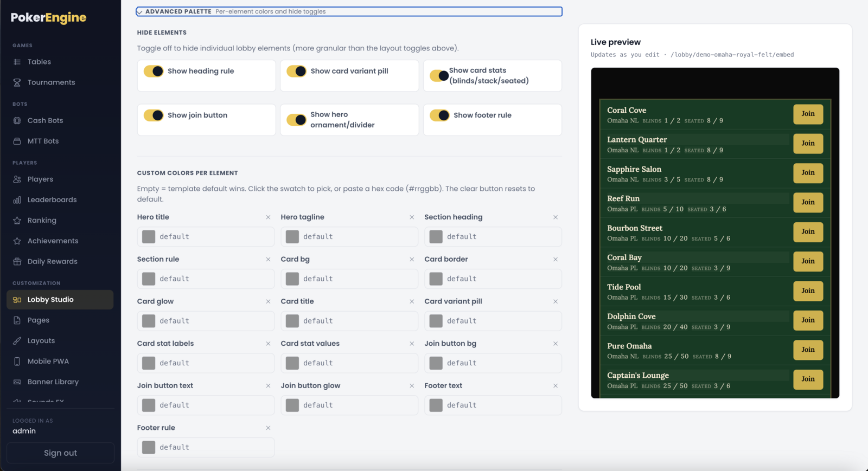Click the PokerEngine logo
Screen dimensions: 868x471
[x=48, y=17]
